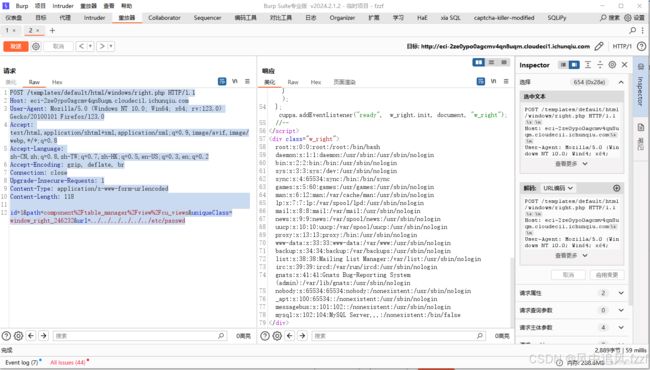Click response pane vertical scrollbar
Viewport: 650px width, 370px height.
(x=511, y=293)
